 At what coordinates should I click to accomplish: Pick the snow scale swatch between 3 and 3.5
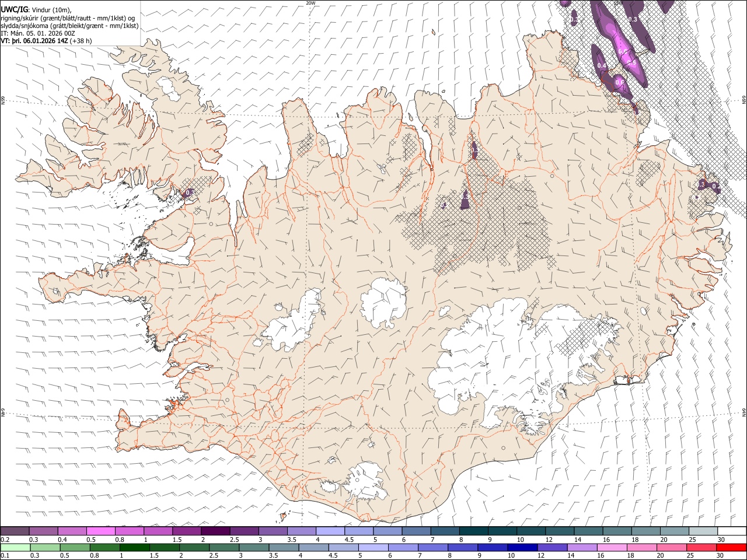(x=273, y=531)
